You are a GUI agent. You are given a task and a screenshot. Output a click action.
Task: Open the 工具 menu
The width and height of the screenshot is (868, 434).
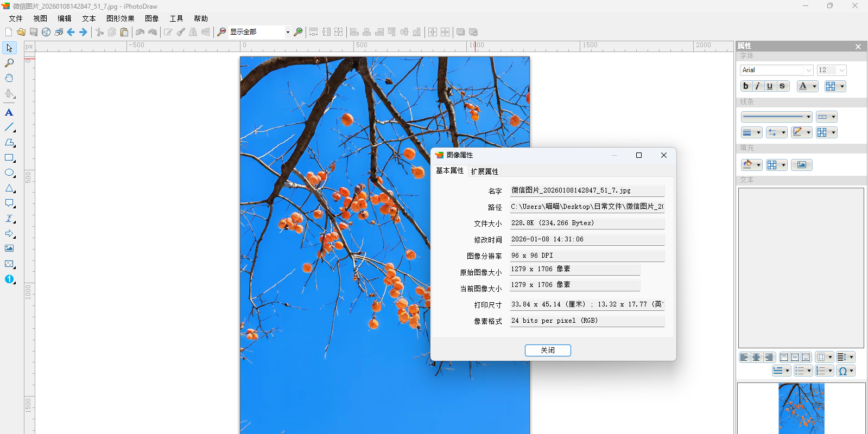176,18
